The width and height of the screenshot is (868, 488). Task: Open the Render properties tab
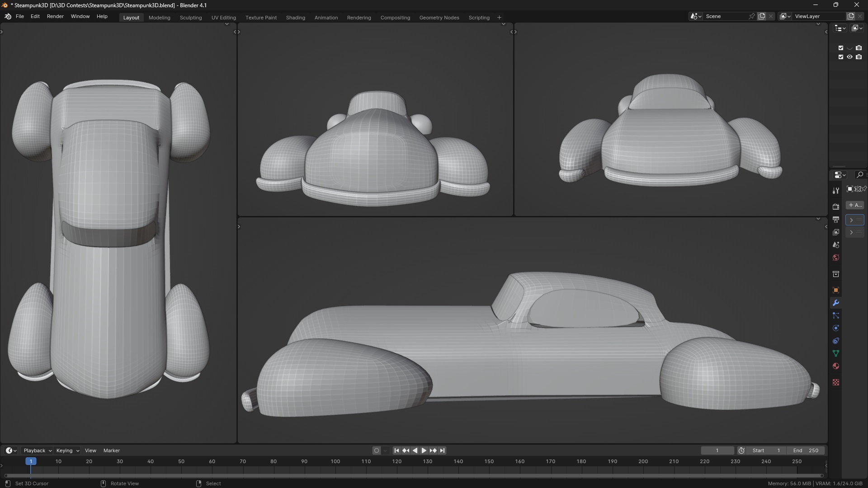(835, 206)
